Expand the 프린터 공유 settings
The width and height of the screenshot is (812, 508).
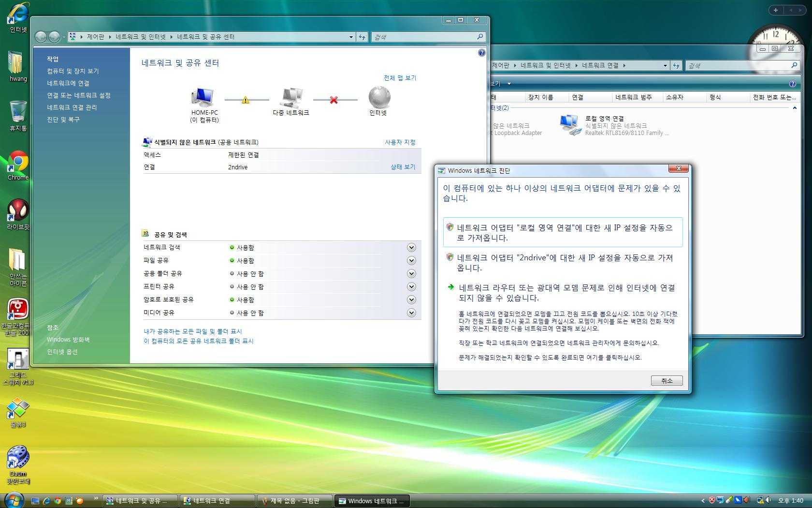411,287
